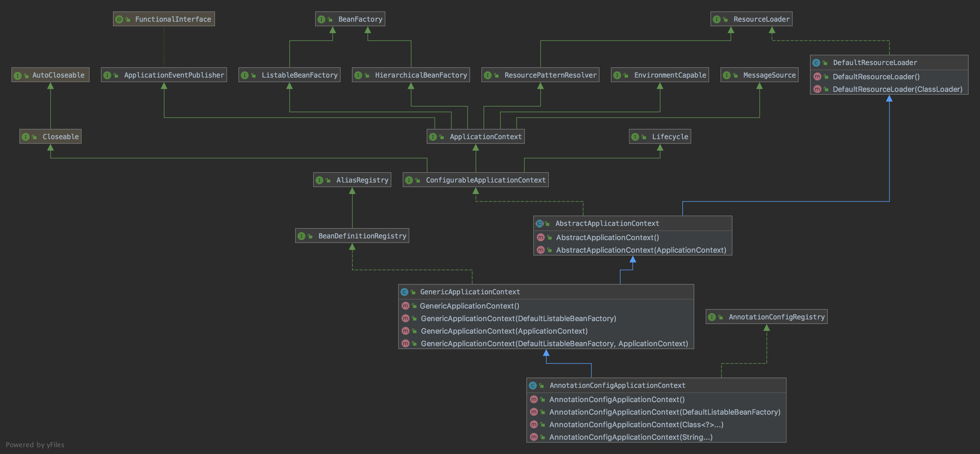This screenshot has width=980, height=454.
Task: Click the method icon beside DefaultResourceLoader()
Action: 817,77
